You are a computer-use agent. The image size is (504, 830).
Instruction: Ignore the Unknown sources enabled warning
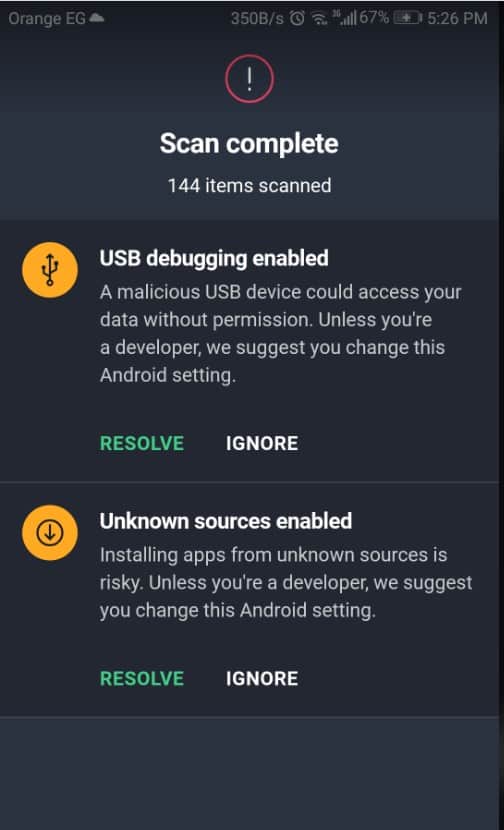click(x=262, y=679)
